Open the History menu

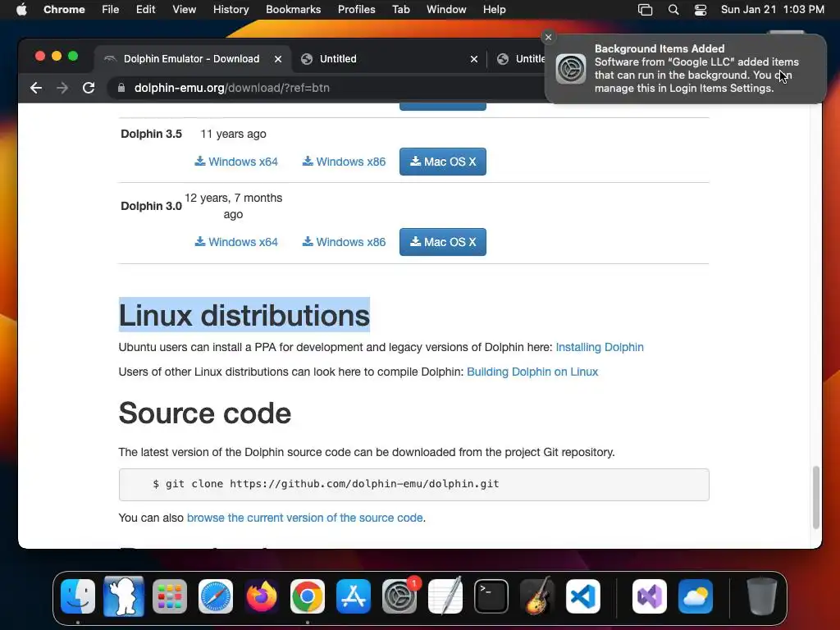pos(231,10)
